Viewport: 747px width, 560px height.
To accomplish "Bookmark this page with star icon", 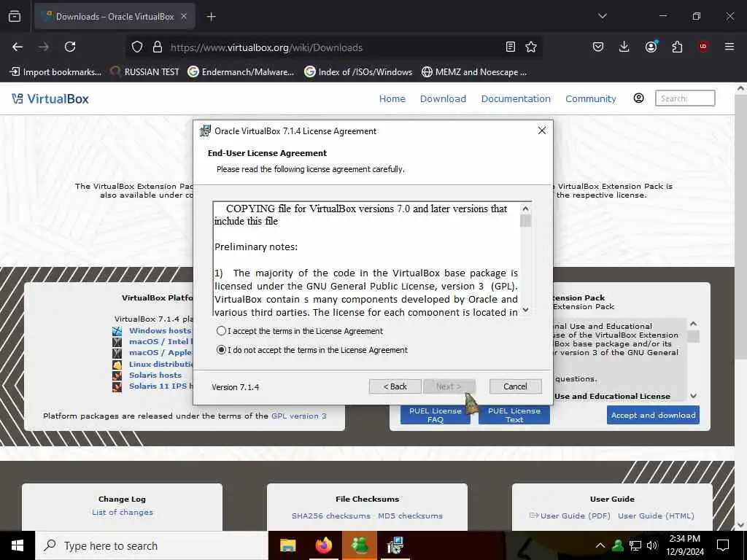I will point(531,47).
